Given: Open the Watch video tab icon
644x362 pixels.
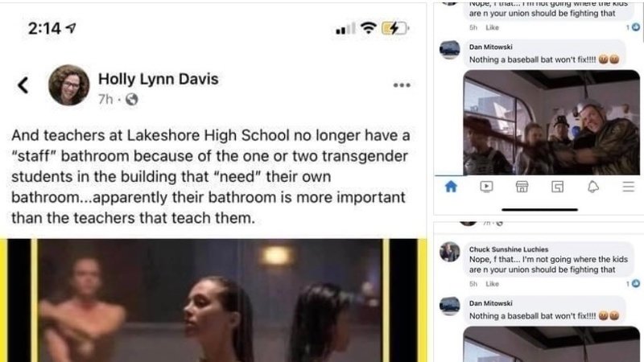Looking at the screenshot, I should (x=486, y=187).
